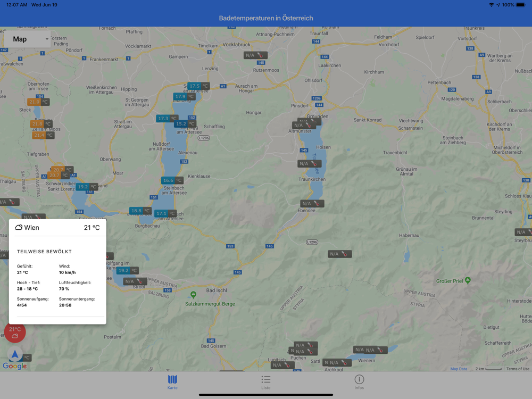Tap the Luftfeuchtigkeit 70 % value
Image resolution: width=532 pixels, height=399 pixels.
click(64, 289)
